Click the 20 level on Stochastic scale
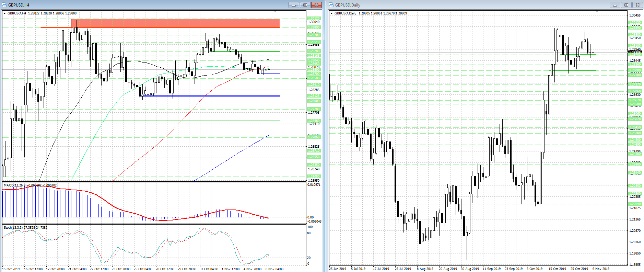The width and height of the screenshot is (644, 272). [x=309, y=258]
